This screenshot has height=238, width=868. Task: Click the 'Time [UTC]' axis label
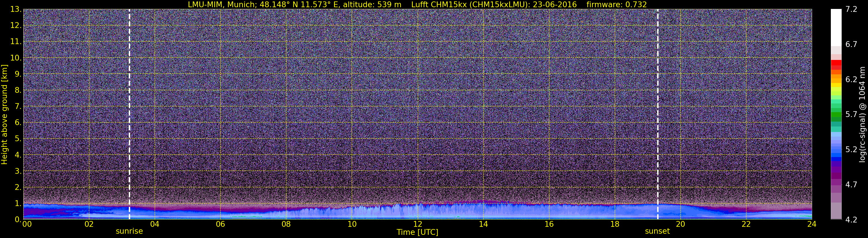tap(417, 232)
